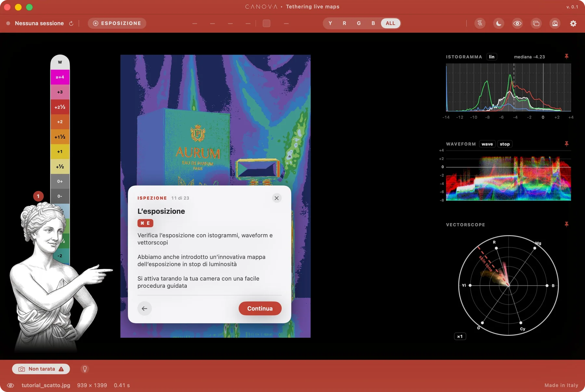Click the overlapping windows icon
This screenshot has height=392, width=585.
pos(536,23)
